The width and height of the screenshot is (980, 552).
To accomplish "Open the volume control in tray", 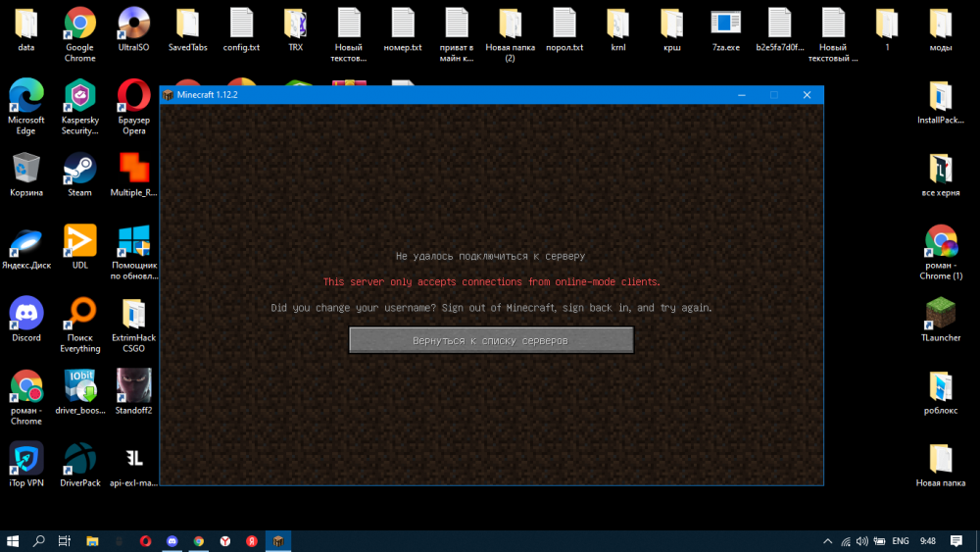I will [861, 541].
